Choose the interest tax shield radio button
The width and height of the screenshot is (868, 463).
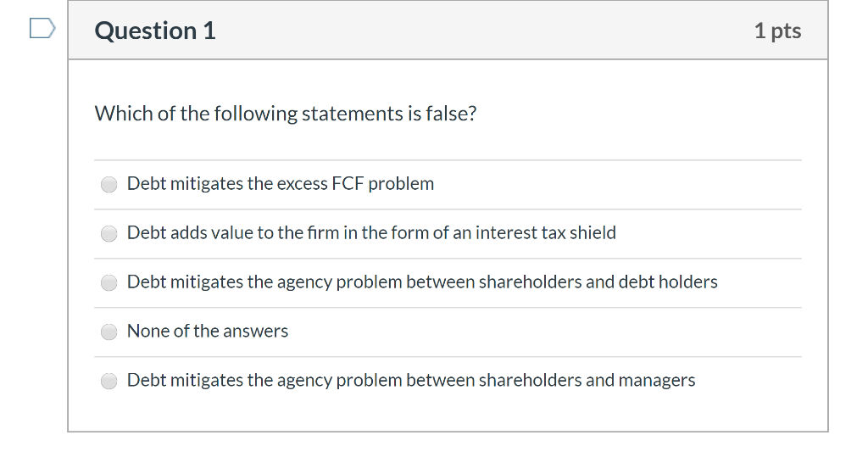pyautogui.click(x=109, y=234)
